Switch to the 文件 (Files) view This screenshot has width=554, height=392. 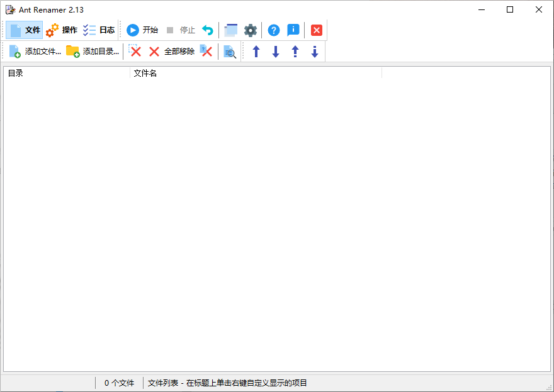(25, 30)
